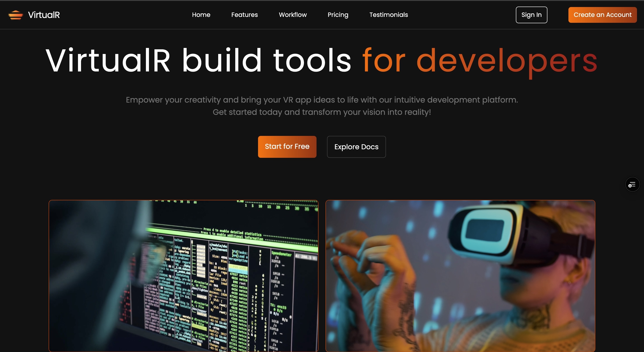Navigate to the Workflow section
This screenshot has height=352, width=644.
(x=292, y=15)
